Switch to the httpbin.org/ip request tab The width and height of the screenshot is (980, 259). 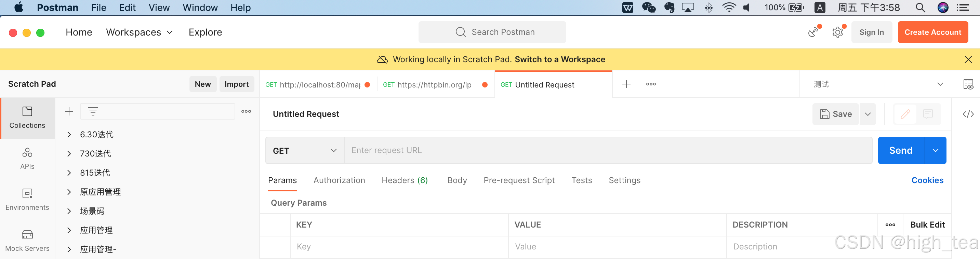tap(435, 85)
